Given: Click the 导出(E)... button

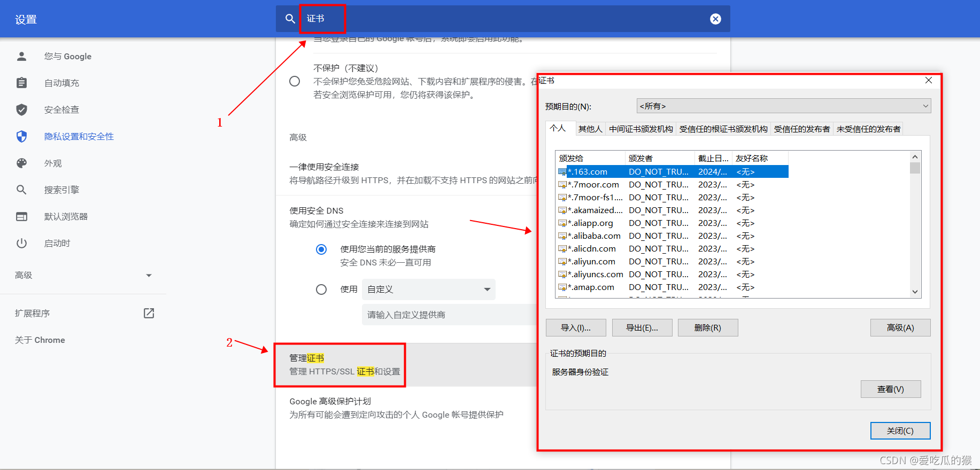Looking at the screenshot, I should point(642,327).
